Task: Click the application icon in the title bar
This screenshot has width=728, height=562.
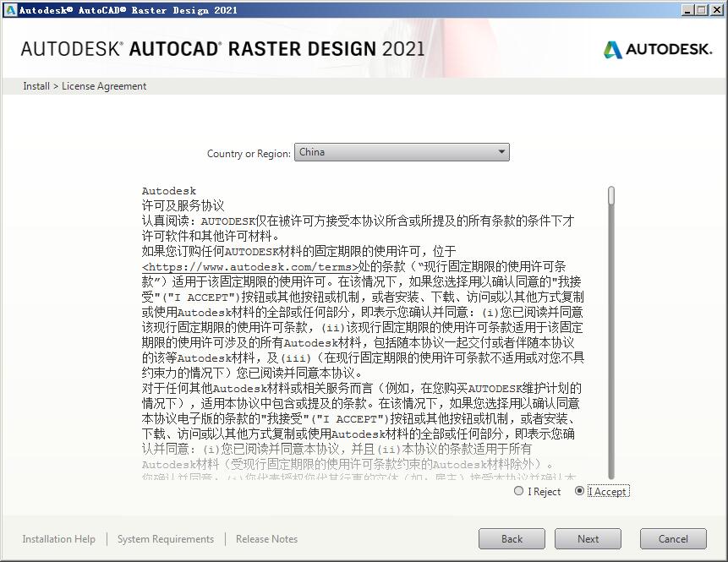Action: click(x=9, y=10)
